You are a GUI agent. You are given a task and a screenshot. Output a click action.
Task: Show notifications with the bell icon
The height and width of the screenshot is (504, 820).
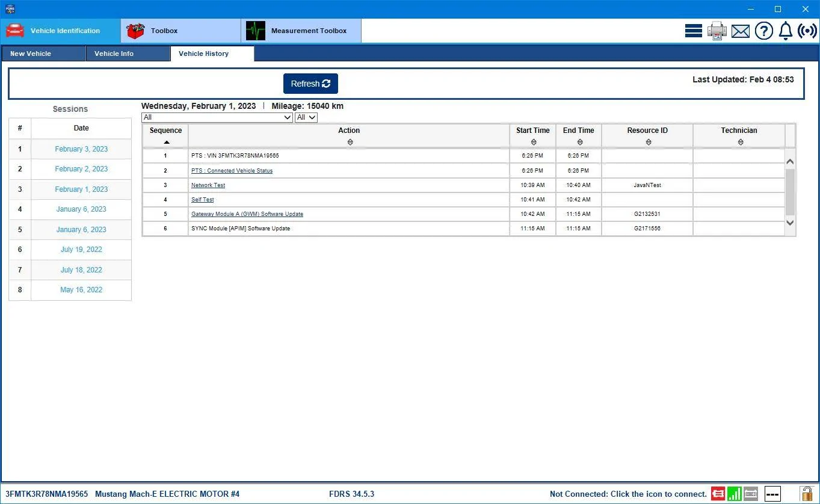[785, 31]
